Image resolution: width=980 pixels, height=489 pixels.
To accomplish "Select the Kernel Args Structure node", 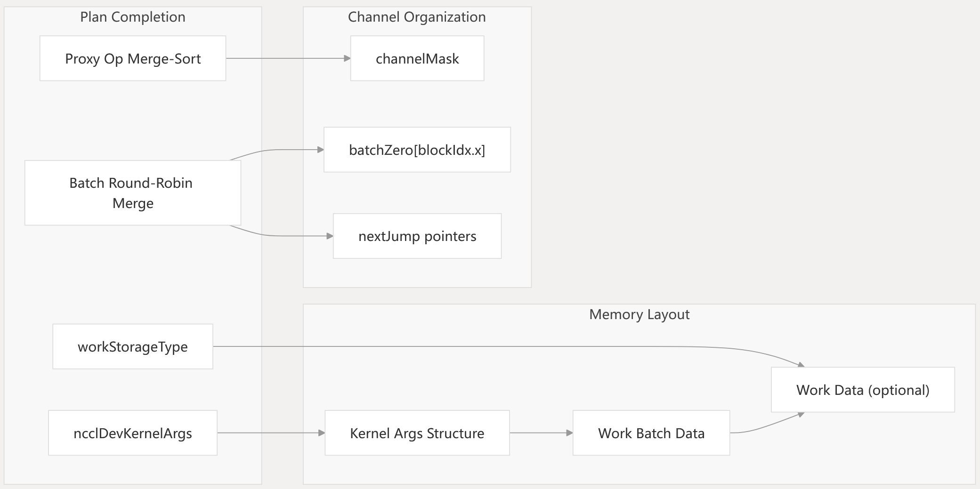I will (417, 433).
